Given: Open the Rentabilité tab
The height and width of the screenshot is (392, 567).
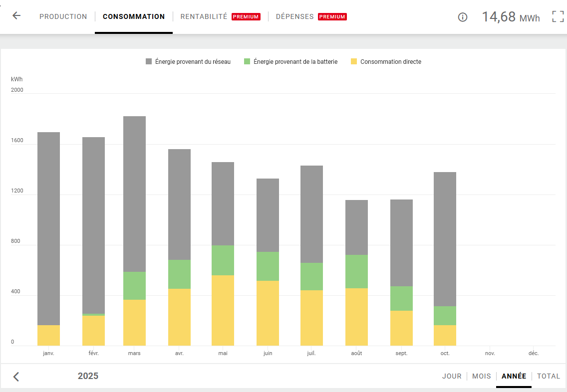Looking at the screenshot, I should coord(204,16).
